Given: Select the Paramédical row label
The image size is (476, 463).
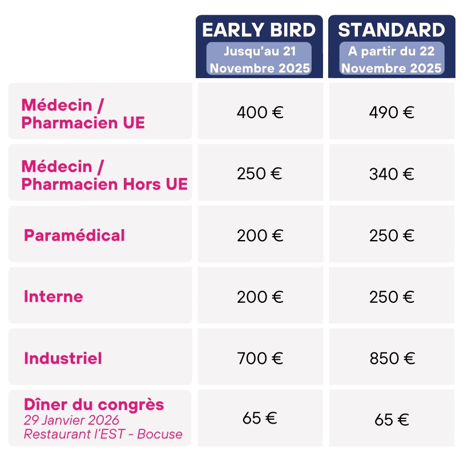Looking at the screenshot, I should [x=74, y=235].
